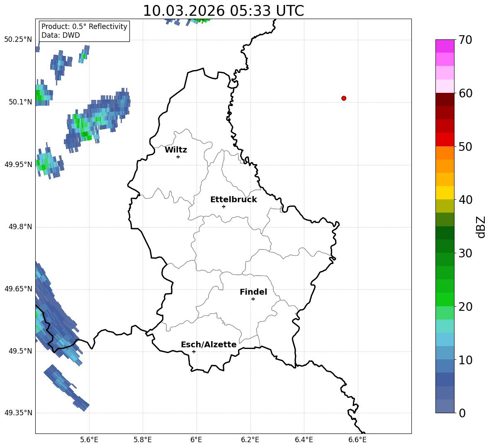Click the 49.35°N latitude label

click(x=18, y=413)
